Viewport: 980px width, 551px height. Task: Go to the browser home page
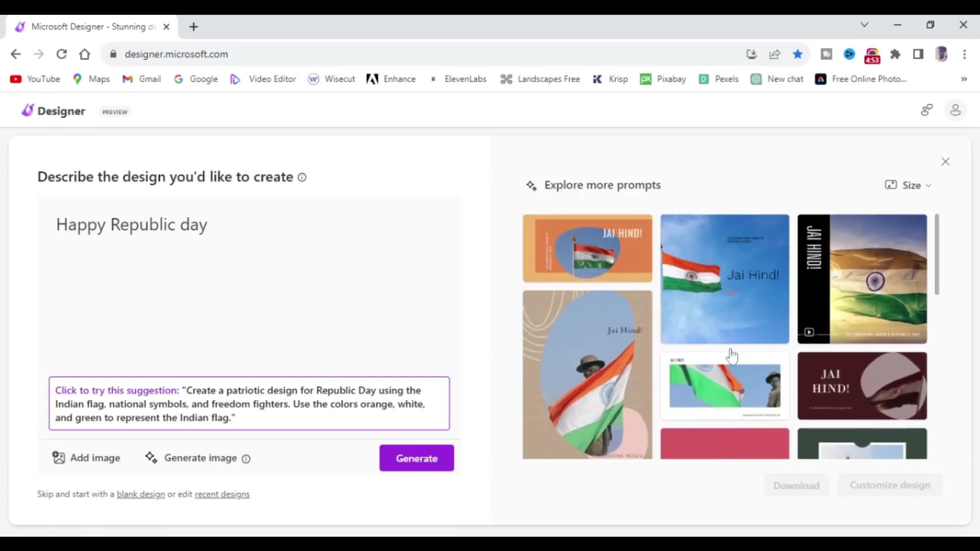click(85, 54)
